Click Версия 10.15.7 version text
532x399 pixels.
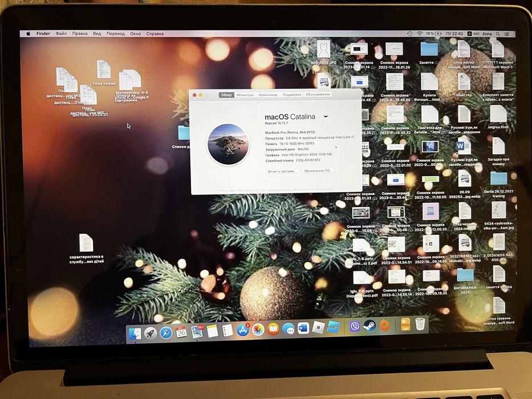(276, 123)
